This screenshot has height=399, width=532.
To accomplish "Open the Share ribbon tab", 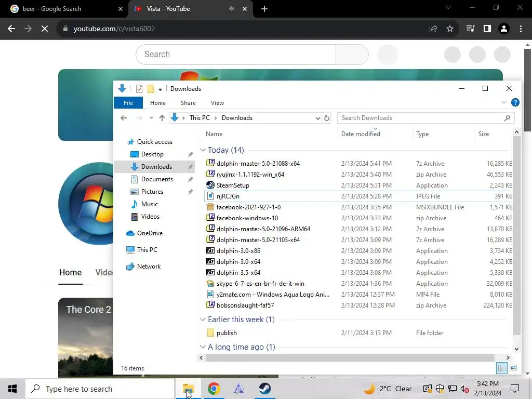I will (188, 103).
